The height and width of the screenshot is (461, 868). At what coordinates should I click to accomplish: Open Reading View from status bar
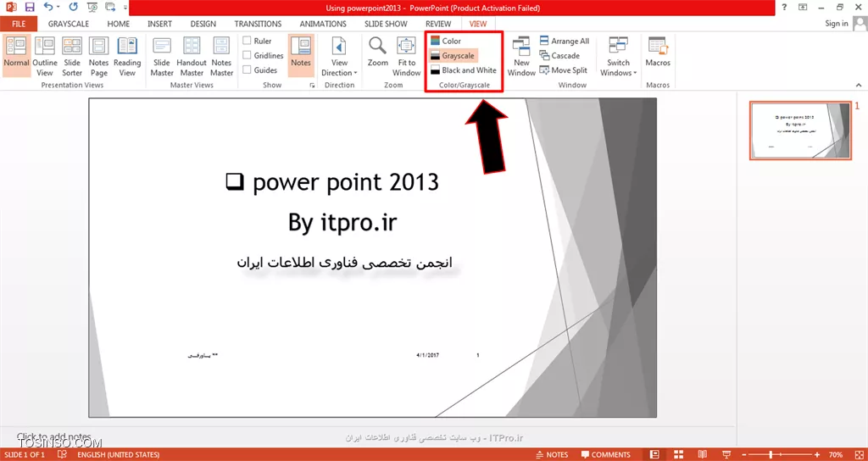(x=703, y=454)
